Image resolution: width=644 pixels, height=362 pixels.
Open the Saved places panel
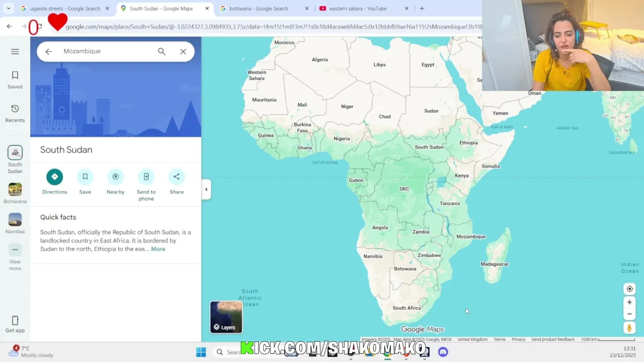[15, 80]
